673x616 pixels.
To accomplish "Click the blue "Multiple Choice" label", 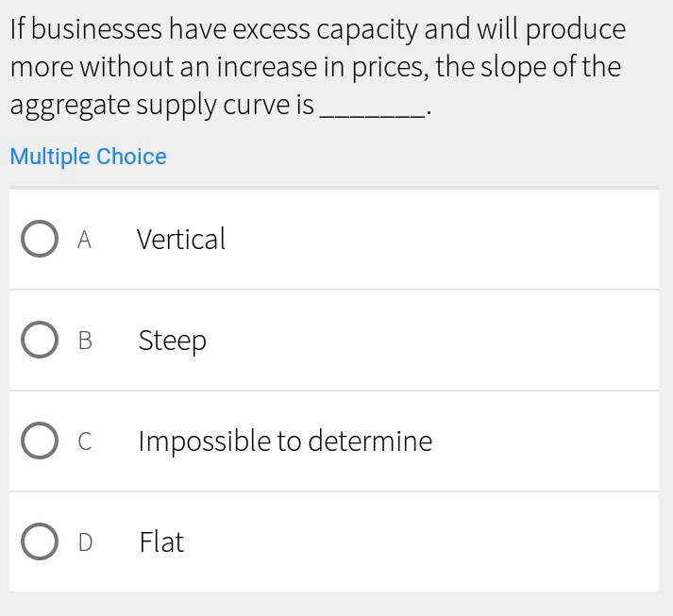I will (x=88, y=157).
